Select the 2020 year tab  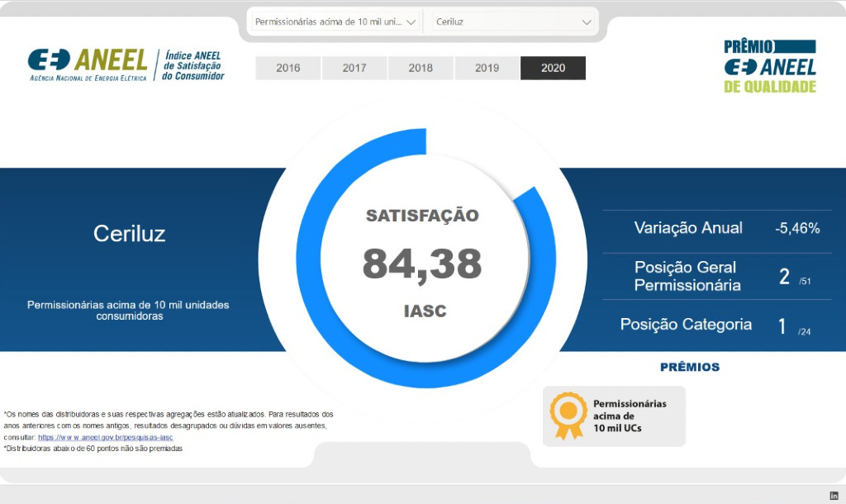point(553,68)
